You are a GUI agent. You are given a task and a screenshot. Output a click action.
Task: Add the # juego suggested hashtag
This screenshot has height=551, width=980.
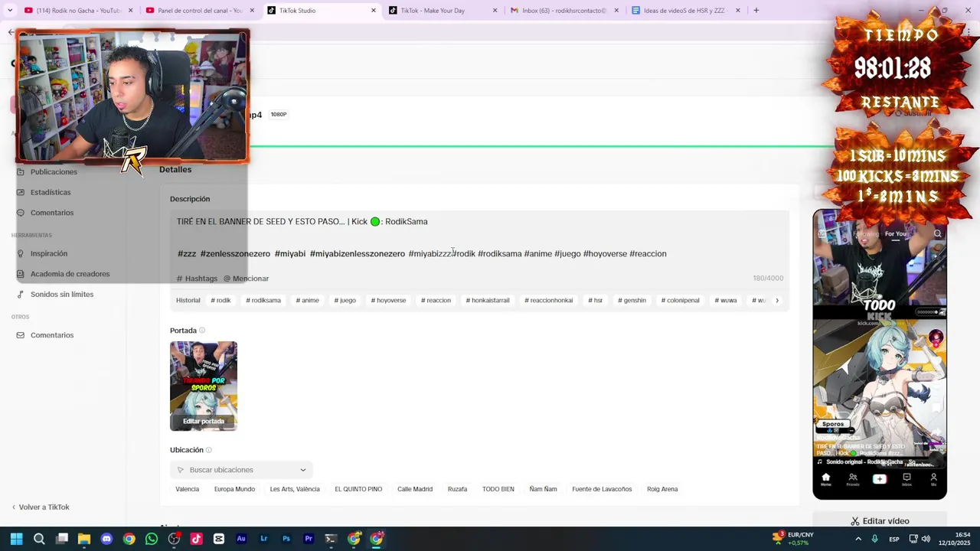pyautogui.click(x=345, y=301)
